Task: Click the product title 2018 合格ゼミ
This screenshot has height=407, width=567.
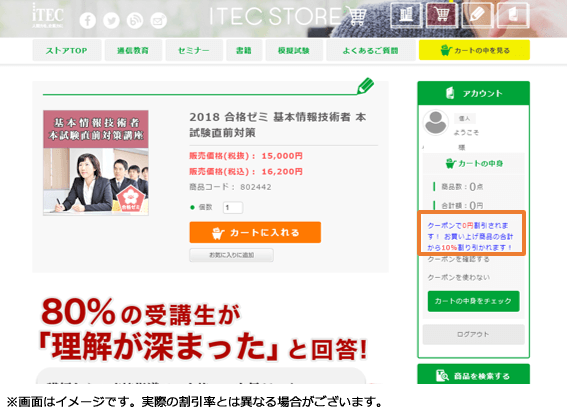Action: tap(277, 125)
